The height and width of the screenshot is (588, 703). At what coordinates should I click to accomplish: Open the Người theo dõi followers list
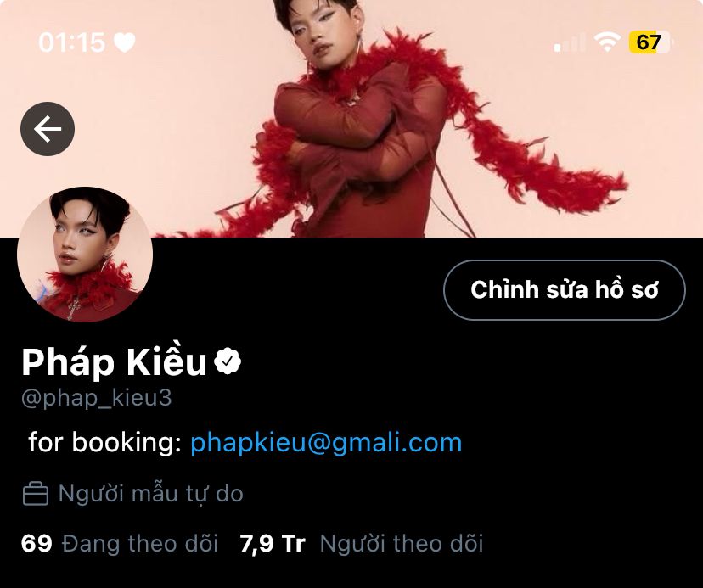coord(402,544)
